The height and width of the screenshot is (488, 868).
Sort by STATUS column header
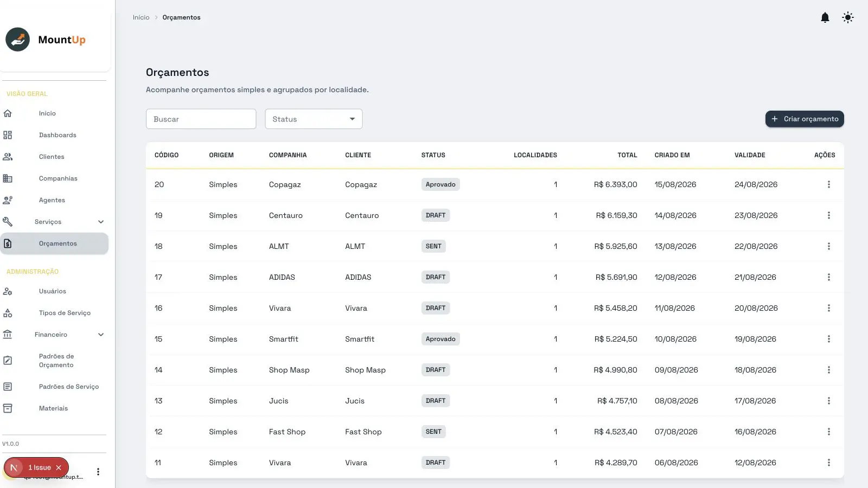point(433,155)
